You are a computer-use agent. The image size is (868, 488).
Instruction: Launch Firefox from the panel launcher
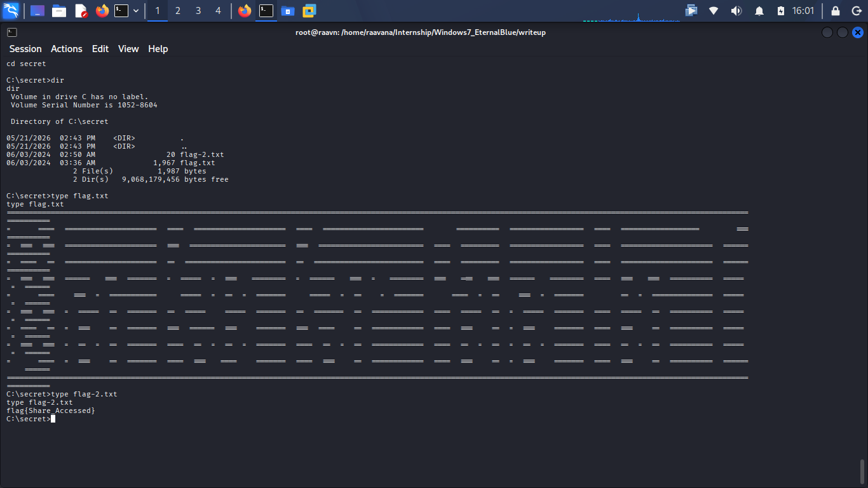click(102, 11)
